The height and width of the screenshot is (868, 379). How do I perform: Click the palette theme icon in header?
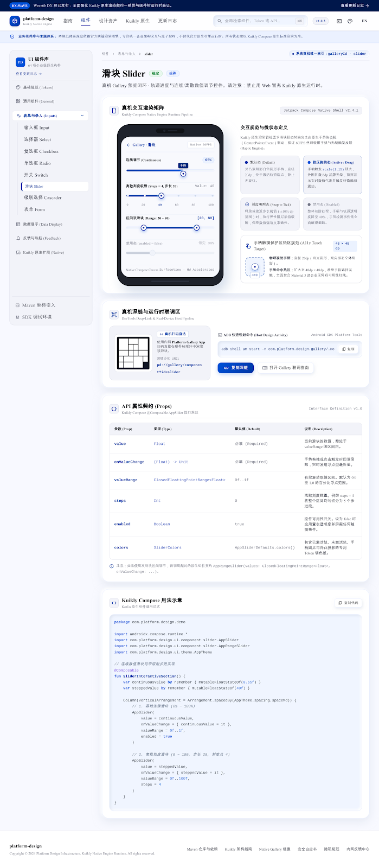[350, 21]
